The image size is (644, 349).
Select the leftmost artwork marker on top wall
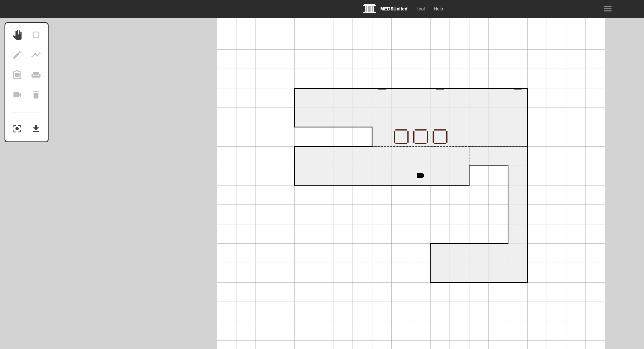[x=382, y=89]
